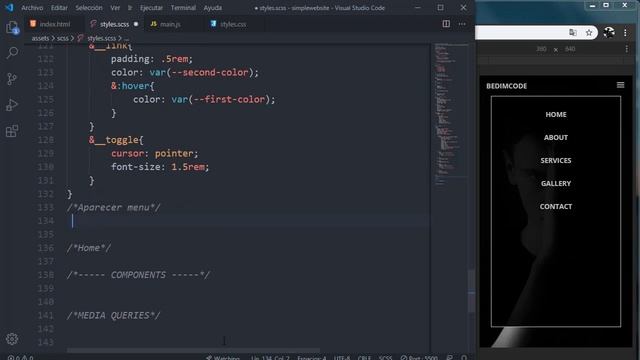This screenshot has height=360, width=640.
Task: Click the styles.scss breadcrumb segment
Action: (101, 38)
